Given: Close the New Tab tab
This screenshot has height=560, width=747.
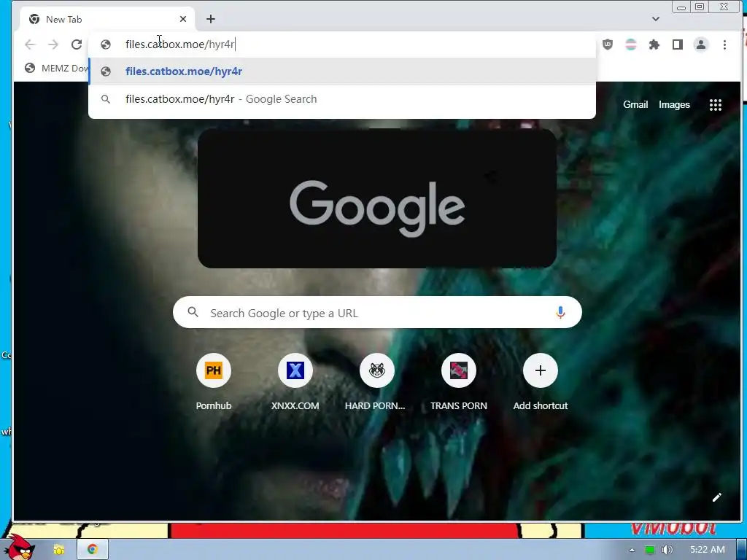Looking at the screenshot, I should (x=183, y=19).
